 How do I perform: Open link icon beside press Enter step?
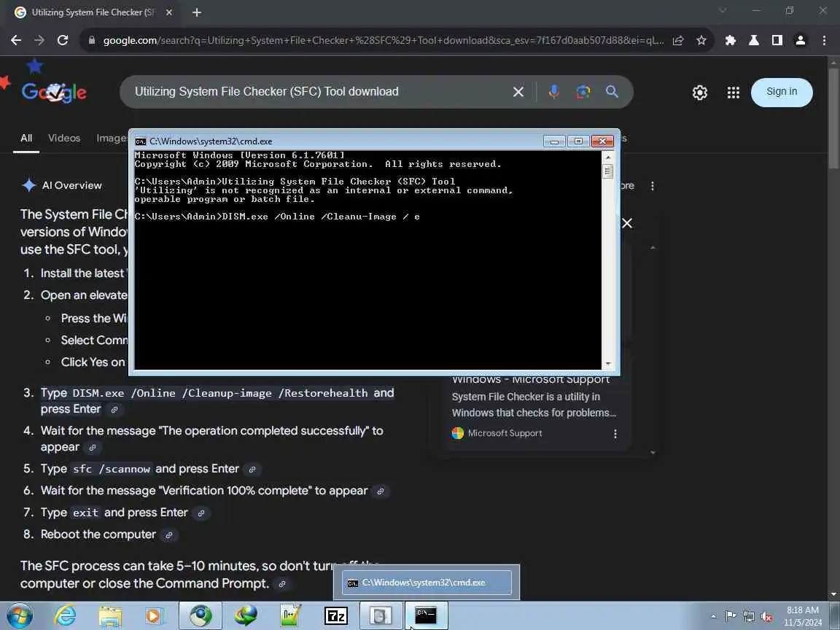point(114,410)
